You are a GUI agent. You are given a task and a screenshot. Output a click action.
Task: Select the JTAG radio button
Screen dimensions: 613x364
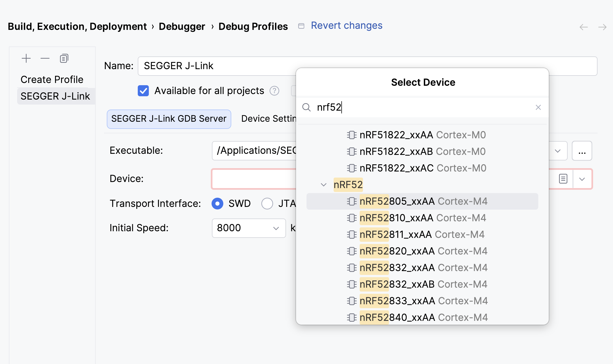pos(267,204)
